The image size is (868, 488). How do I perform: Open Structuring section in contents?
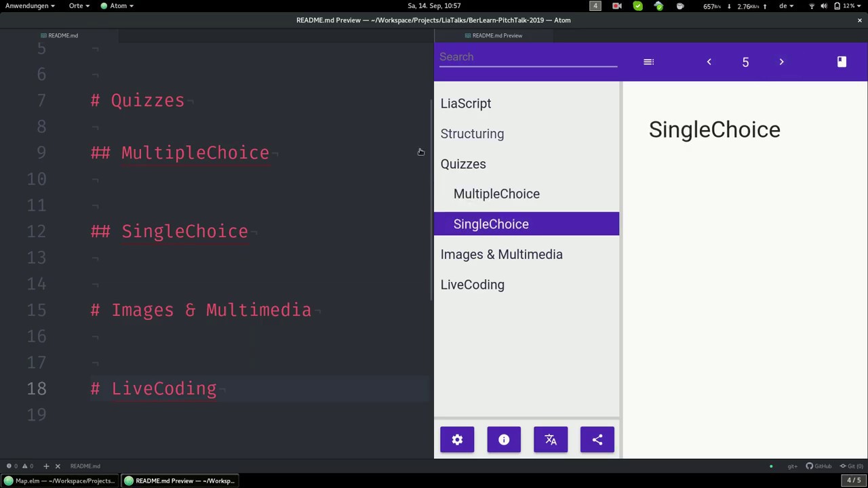tap(472, 134)
